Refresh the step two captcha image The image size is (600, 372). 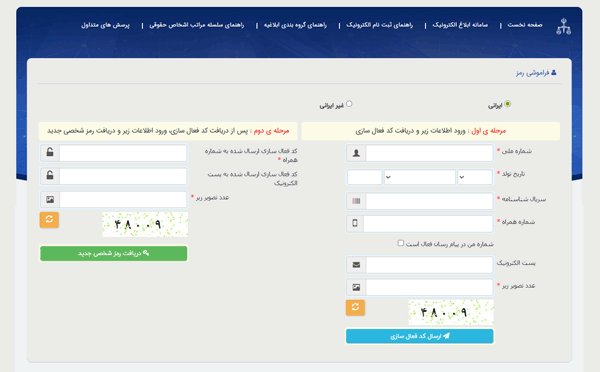pos(49,220)
